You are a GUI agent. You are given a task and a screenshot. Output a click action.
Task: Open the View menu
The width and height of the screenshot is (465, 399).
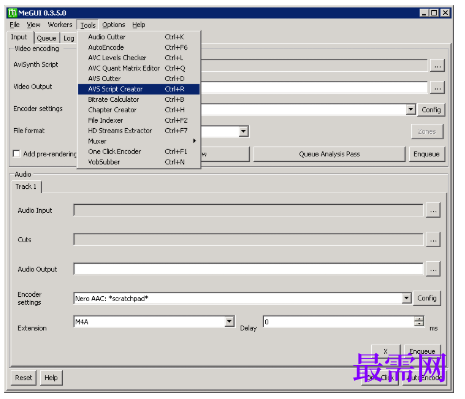click(x=33, y=25)
